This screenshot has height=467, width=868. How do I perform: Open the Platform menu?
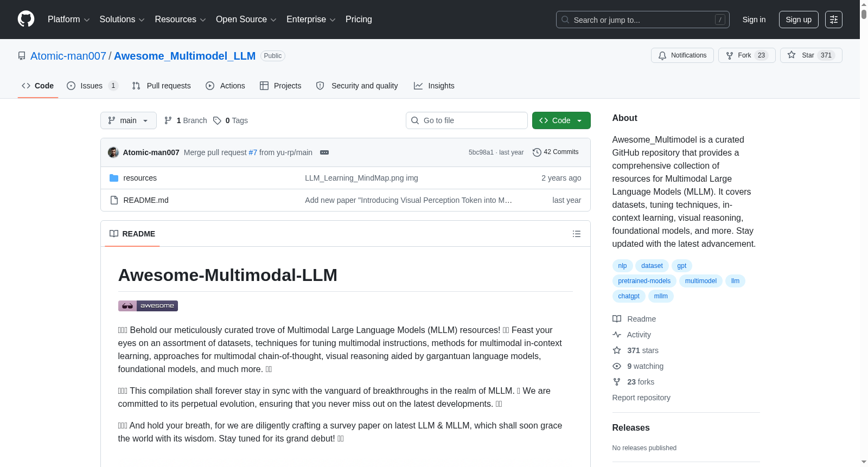tap(68, 20)
